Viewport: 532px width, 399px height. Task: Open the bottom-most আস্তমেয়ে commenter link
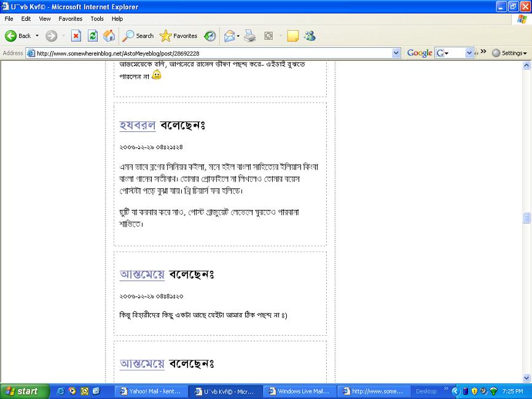142,363
